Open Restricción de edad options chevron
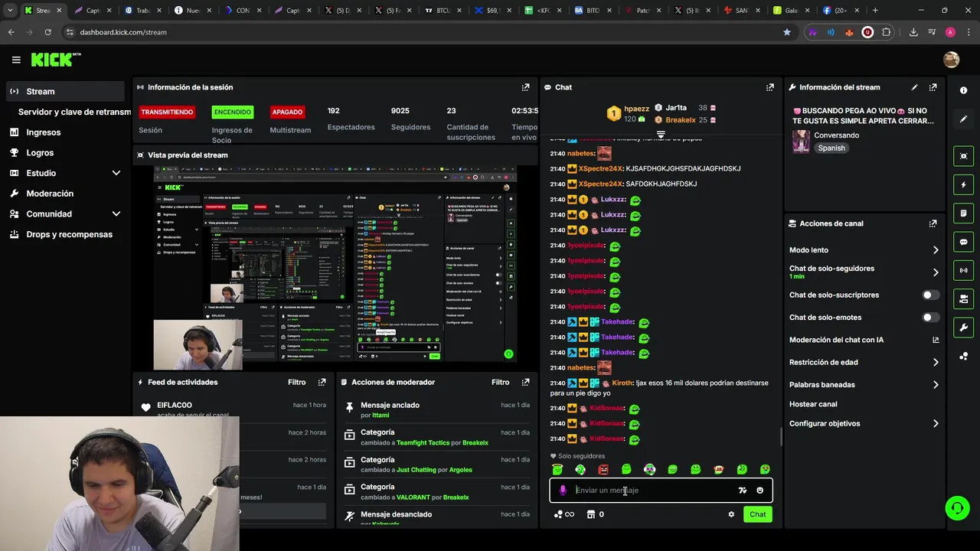The image size is (980, 551). (935, 363)
